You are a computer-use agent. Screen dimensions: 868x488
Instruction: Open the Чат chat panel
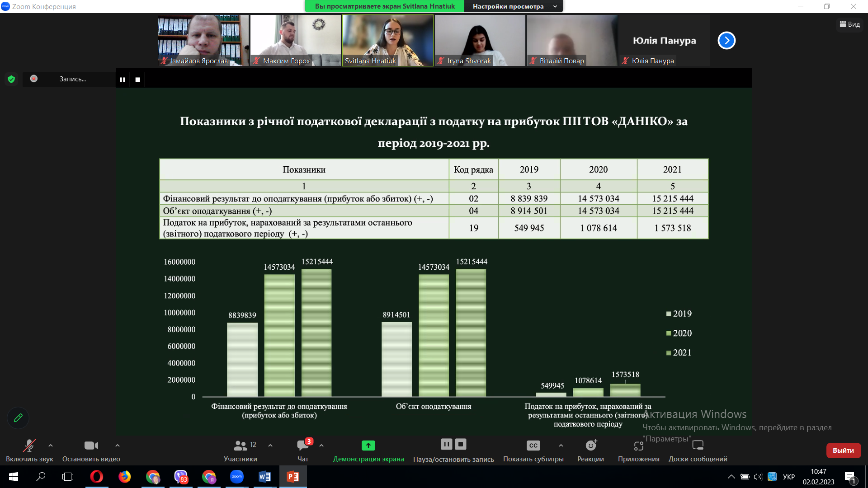[303, 450]
